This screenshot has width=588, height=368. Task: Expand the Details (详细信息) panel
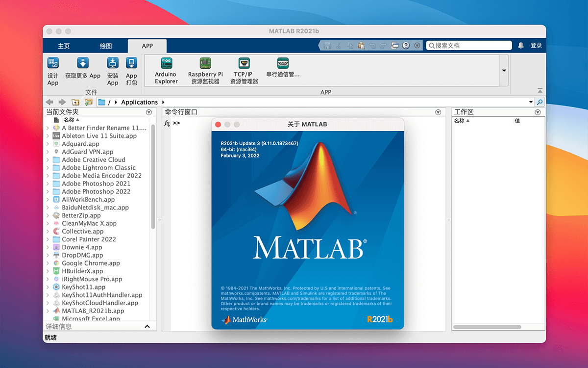click(x=147, y=327)
